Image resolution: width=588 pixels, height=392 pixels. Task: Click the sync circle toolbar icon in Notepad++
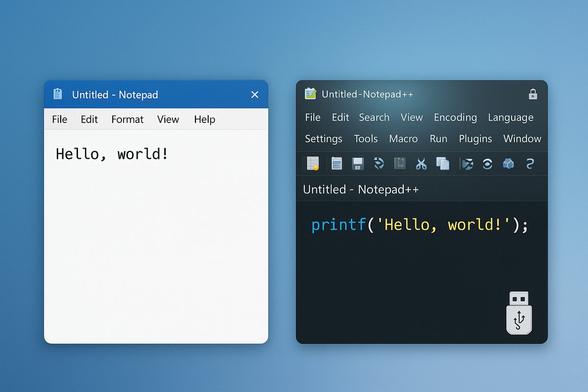tap(487, 164)
